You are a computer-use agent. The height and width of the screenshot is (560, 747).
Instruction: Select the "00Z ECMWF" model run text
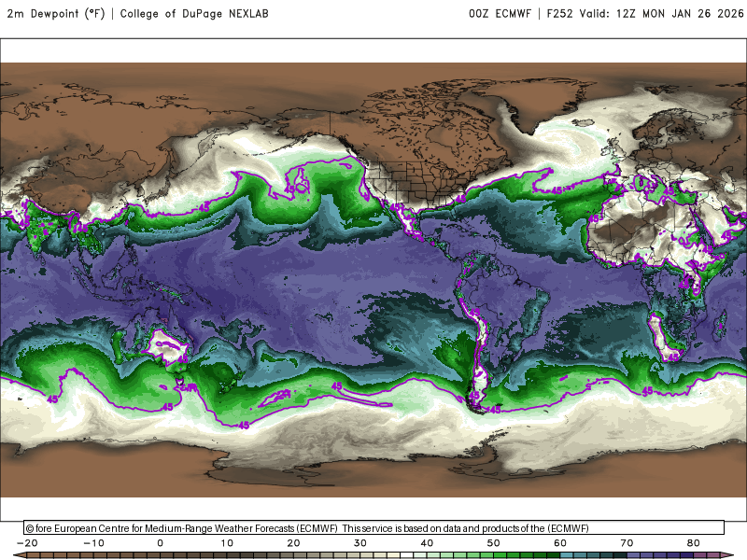click(x=500, y=14)
